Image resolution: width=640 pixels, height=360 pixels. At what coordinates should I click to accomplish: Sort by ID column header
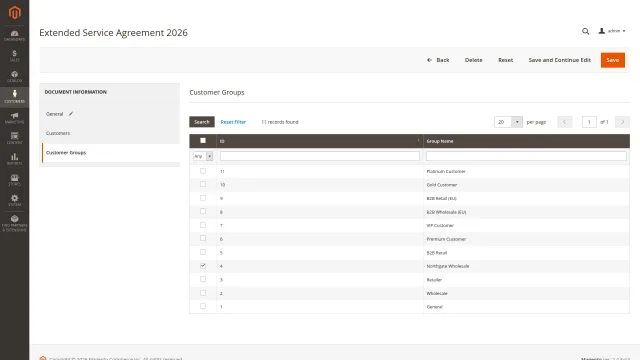[320, 141]
